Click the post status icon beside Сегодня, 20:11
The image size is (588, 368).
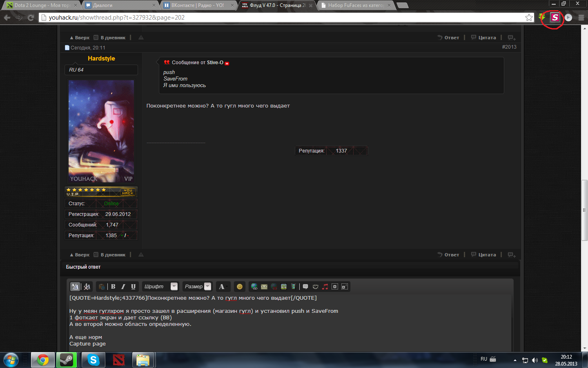coord(67,48)
